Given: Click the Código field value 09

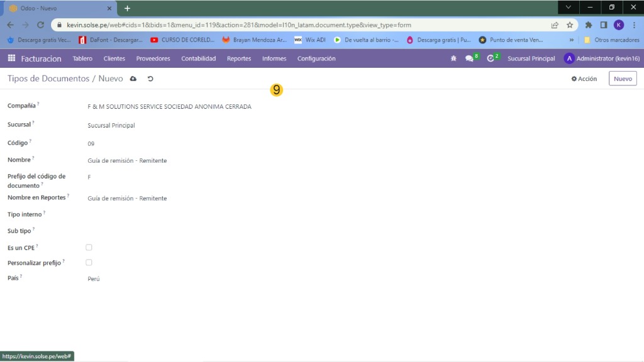Looking at the screenshot, I should [x=91, y=144].
